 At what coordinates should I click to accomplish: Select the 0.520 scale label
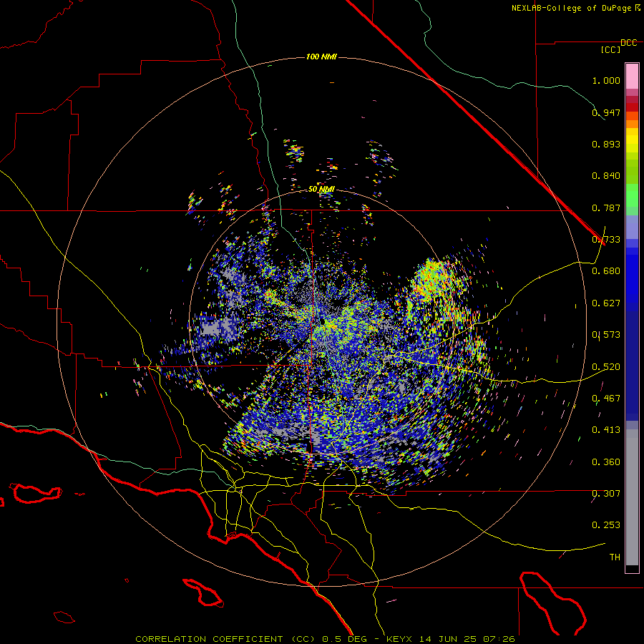click(x=606, y=367)
